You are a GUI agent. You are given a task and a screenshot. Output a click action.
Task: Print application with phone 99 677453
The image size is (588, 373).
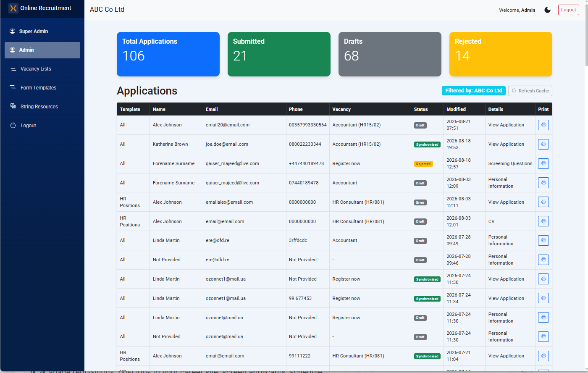point(543,298)
